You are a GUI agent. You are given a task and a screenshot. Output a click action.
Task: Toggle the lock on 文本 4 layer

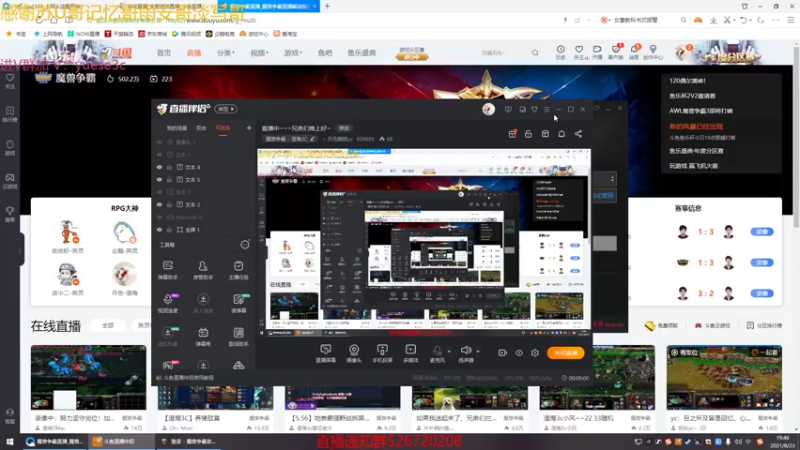[169, 167]
